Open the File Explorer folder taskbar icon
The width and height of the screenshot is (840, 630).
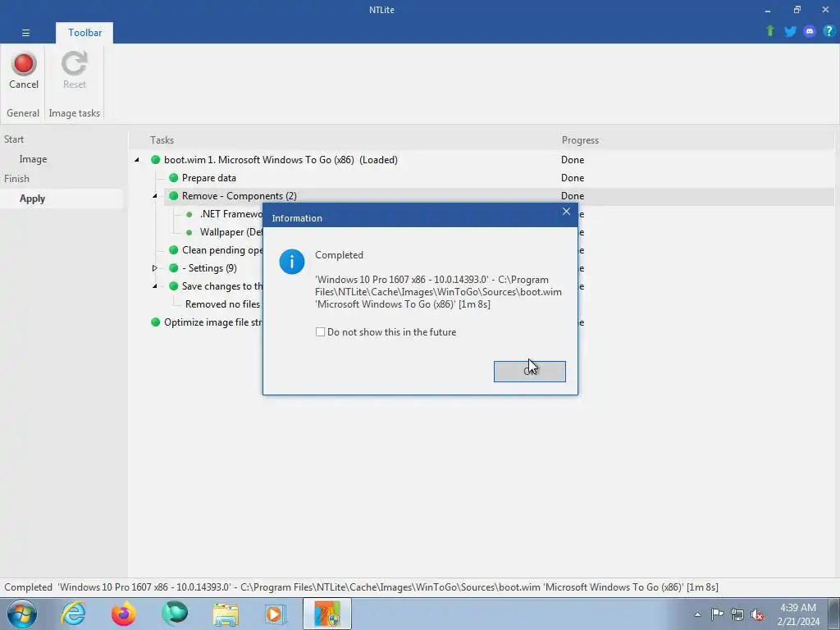pyautogui.click(x=226, y=614)
